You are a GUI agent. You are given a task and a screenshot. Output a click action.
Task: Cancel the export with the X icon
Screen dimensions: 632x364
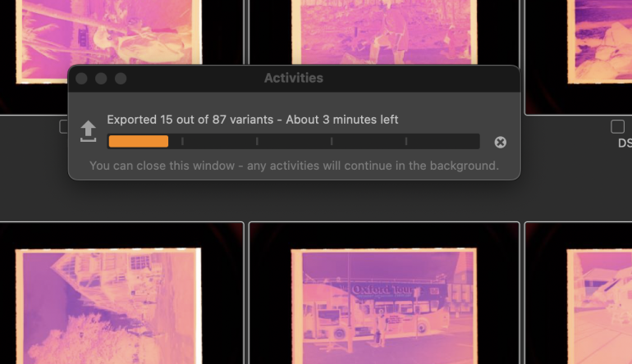pyautogui.click(x=500, y=142)
